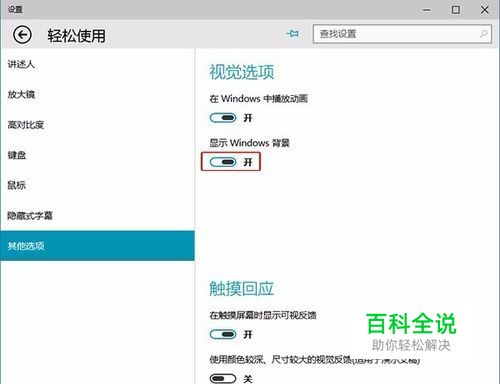This screenshot has height=384, width=500.
Task: Open 键盘 category
Action: (97, 155)
